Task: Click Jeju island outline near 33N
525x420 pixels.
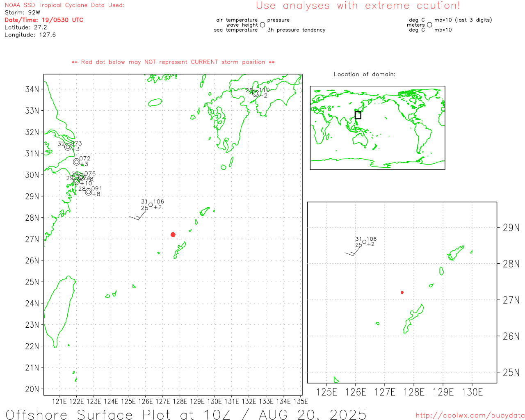Action: [x=155, y=102]
